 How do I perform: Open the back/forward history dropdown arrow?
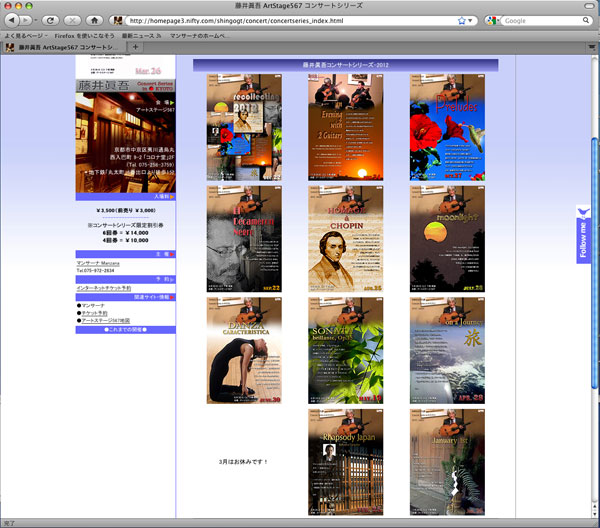coord(36,20)
